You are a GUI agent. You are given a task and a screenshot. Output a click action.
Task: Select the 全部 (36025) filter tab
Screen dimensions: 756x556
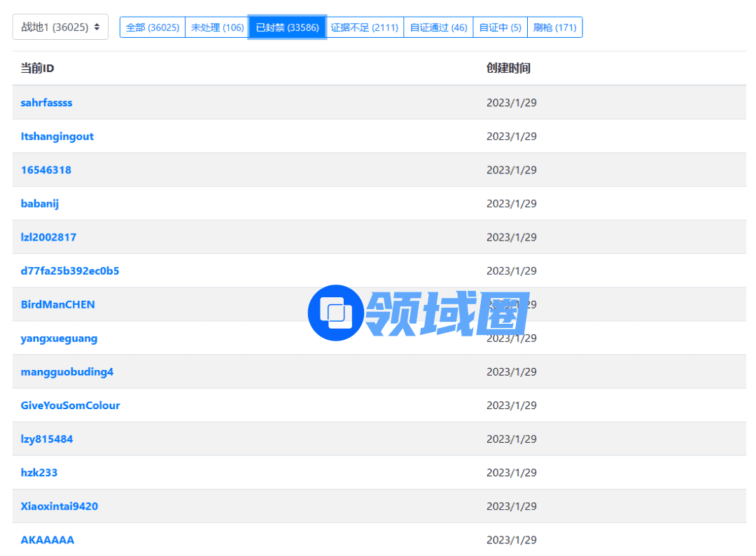click(153, 28)
